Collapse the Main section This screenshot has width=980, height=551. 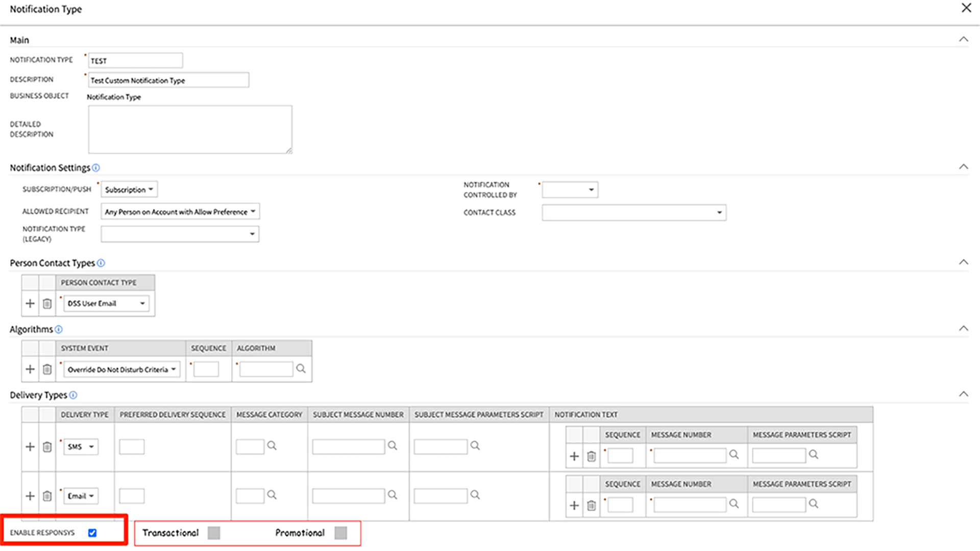point(963,40)
